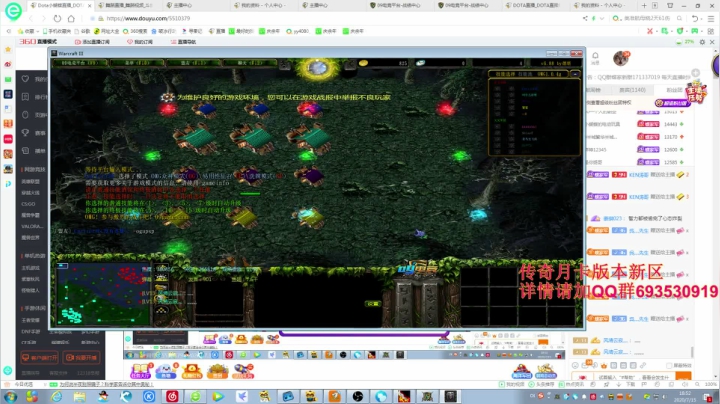This screenshot has width=720, height=404.
Task: Navigate forward in browser history
Action: tap(44, 19)
